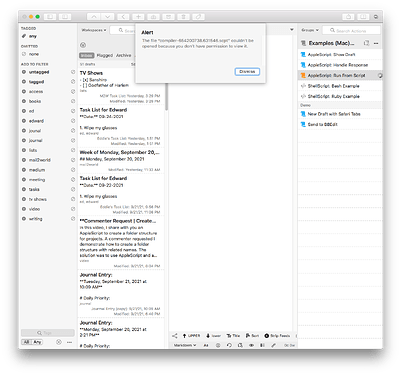Screen dimensions: 400x375
Task: Open the Groups dropdown in actions pane
Action: click(310, 30)
